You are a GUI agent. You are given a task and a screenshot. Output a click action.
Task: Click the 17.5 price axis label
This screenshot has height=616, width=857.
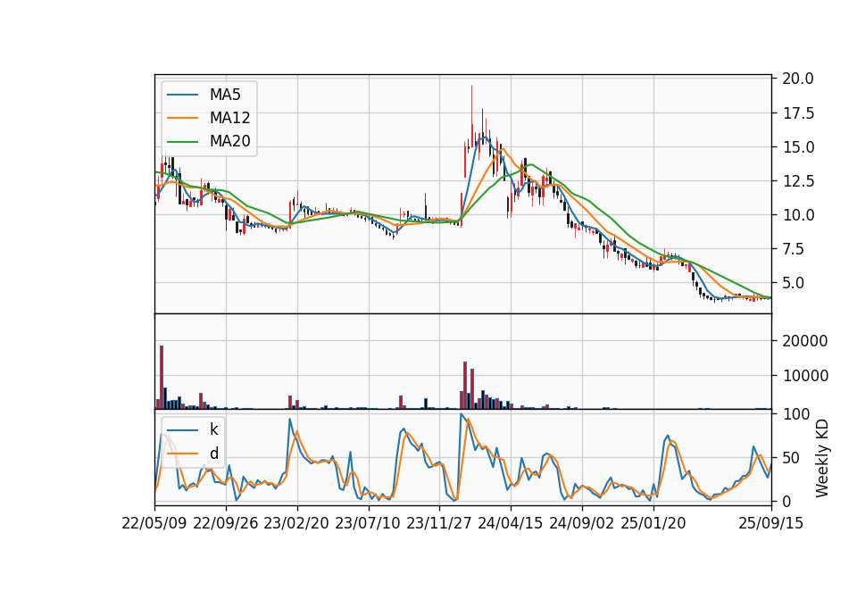click(798, 113)
